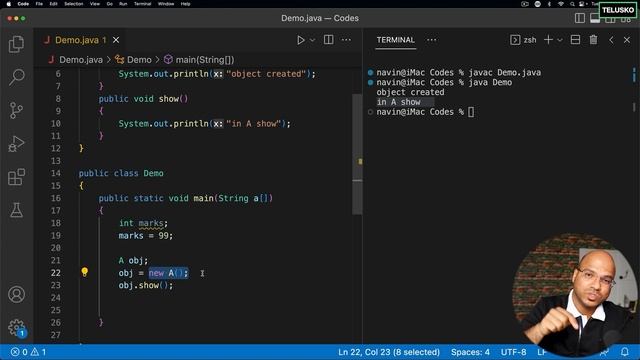Viewport: 640px width, 360px height.
Task: Open the Source Control view
Action: point(16,110)
